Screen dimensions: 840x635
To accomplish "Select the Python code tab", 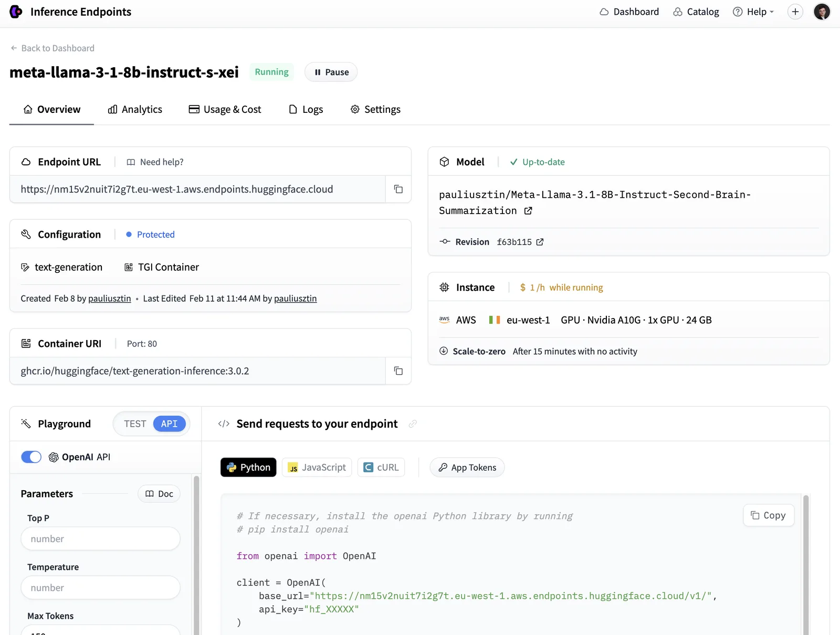I will (248, 468).
